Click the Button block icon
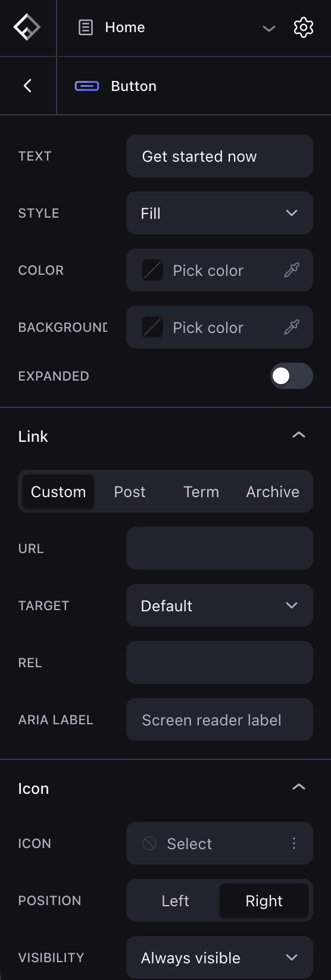This screenshot has width=331, height=980. click(x=87, y=86)
